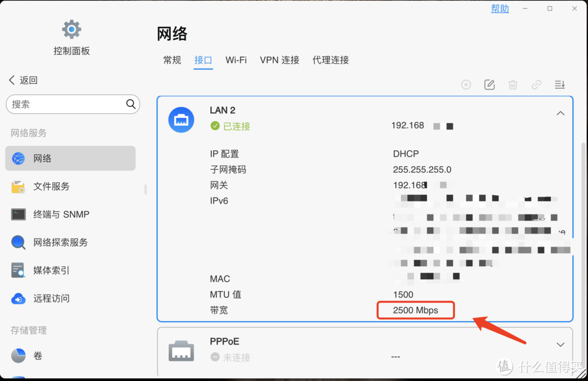Expand the PPPoE interface section
This screenshot has height=381, width=588.
tap(560, 344)
